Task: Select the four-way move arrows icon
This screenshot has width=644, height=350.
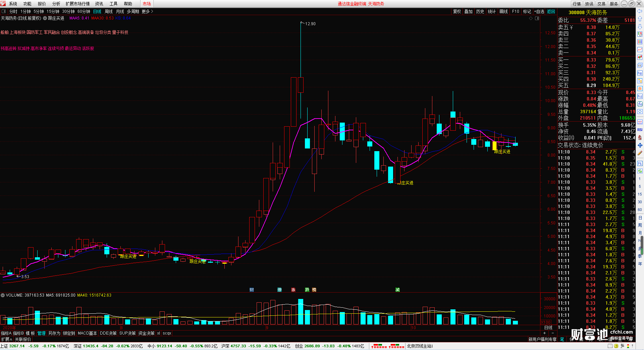Action: [x=640, y=145]
